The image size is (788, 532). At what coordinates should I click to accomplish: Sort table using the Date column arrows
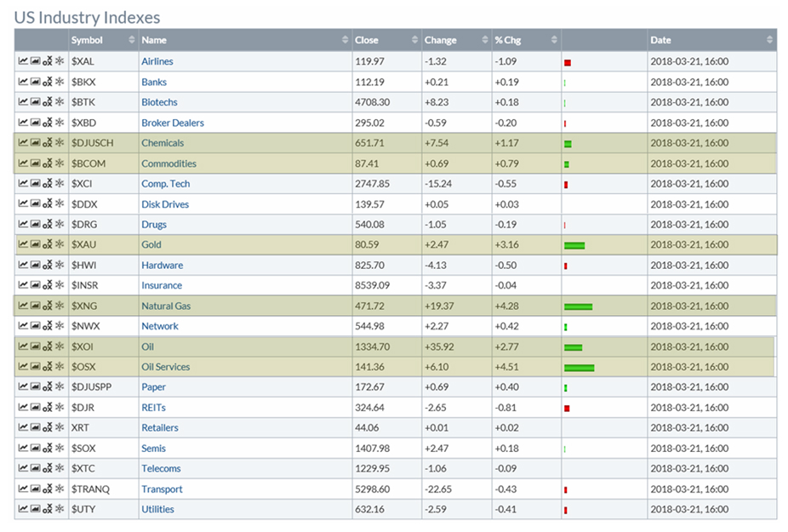pos(769,40)
